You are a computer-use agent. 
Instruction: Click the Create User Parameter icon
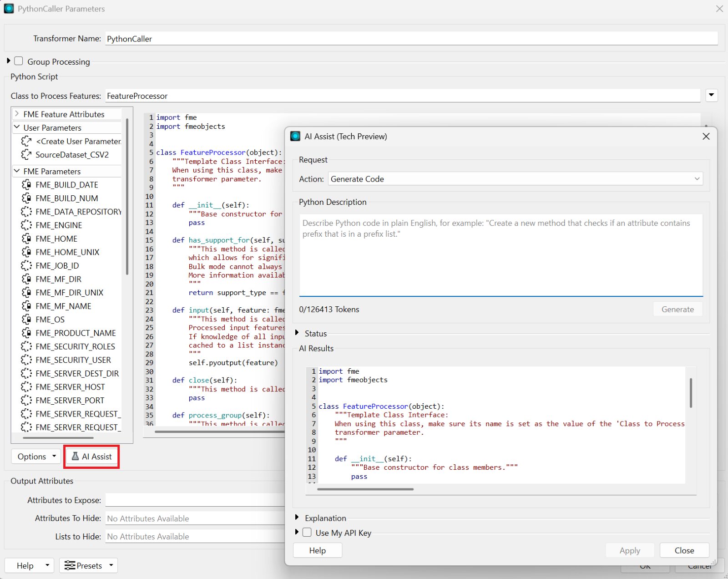pyautogui.click(x=26, y=141)
